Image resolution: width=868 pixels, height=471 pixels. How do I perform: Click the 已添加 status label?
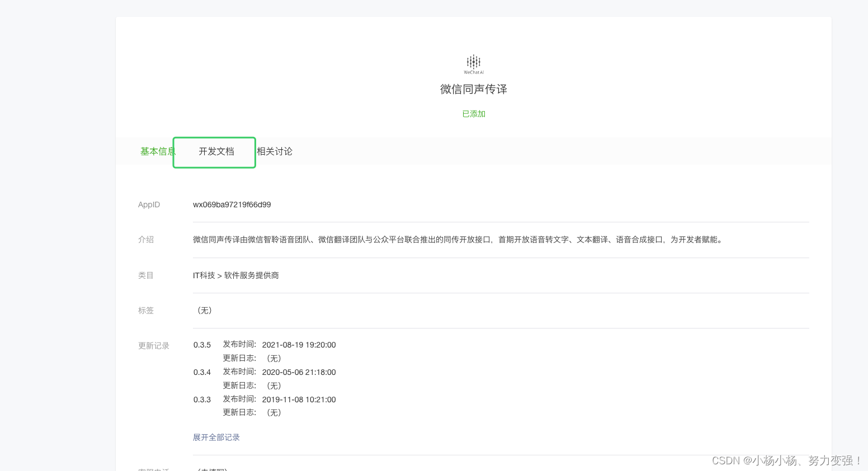click(x=474, y=114)
